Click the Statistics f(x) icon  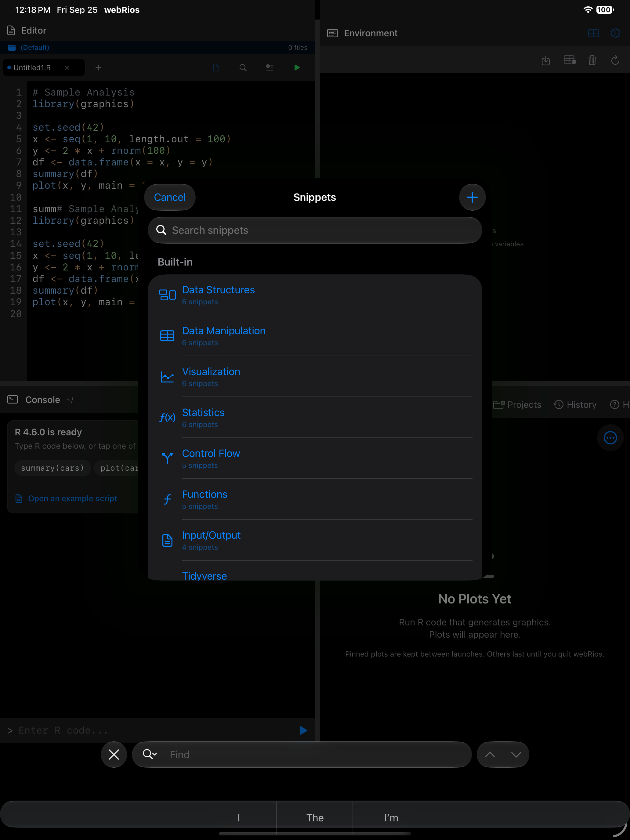167,418
